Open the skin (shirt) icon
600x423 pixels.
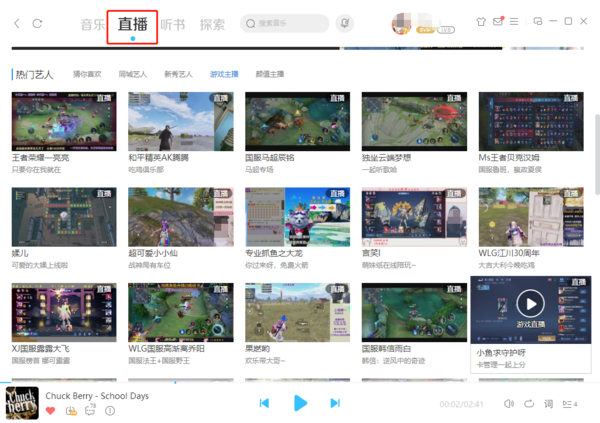click(x=480, y=21)
